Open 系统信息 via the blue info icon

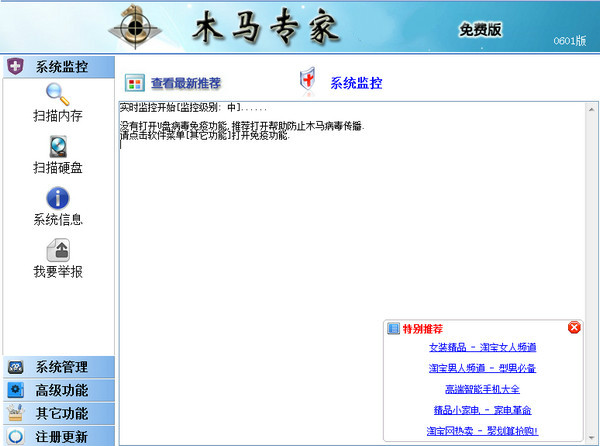pos(58,198)
